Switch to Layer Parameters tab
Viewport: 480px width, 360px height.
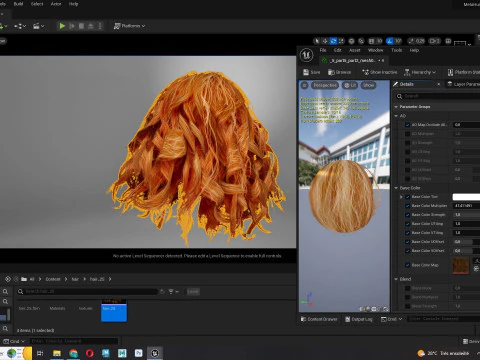coord(463,84)
